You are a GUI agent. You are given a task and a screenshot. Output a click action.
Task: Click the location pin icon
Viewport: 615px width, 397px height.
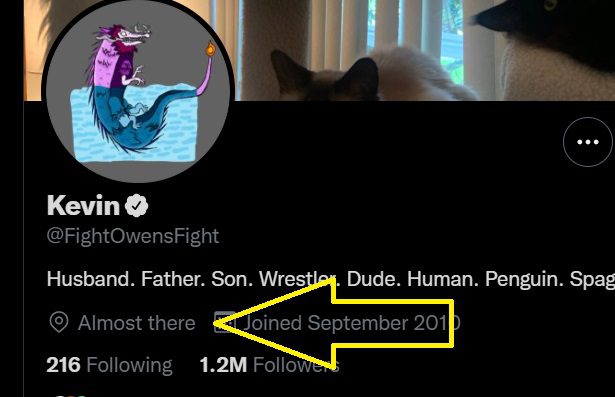click(59, 323)
